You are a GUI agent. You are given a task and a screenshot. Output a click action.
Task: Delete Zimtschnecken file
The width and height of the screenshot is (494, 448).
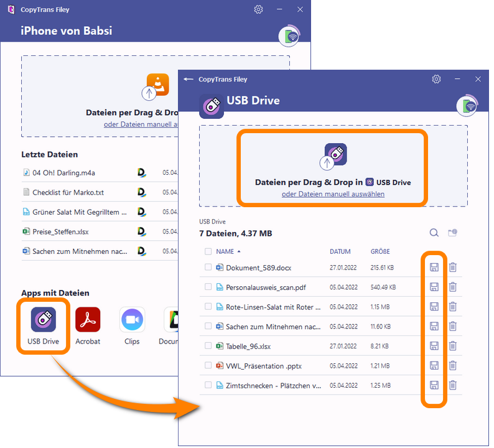click(x=453, y=385)
